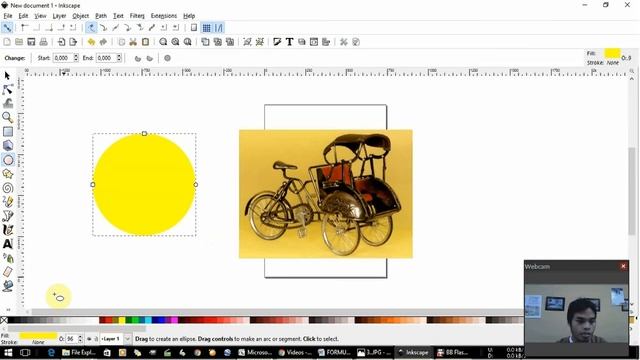Select the Ellipse tool
Image resolution: width=640 pixels, height=360 pixels.
click(7, 160)
